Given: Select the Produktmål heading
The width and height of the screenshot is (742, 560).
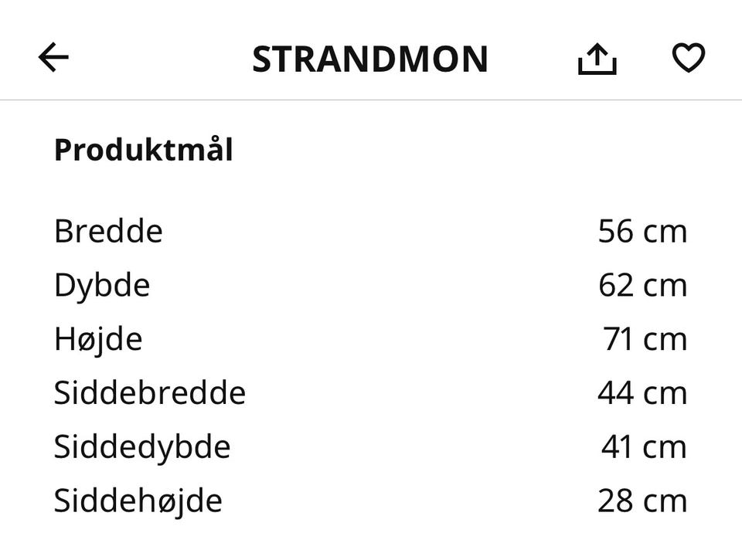Looking at the screenshot, I should (x=144, y=150).
